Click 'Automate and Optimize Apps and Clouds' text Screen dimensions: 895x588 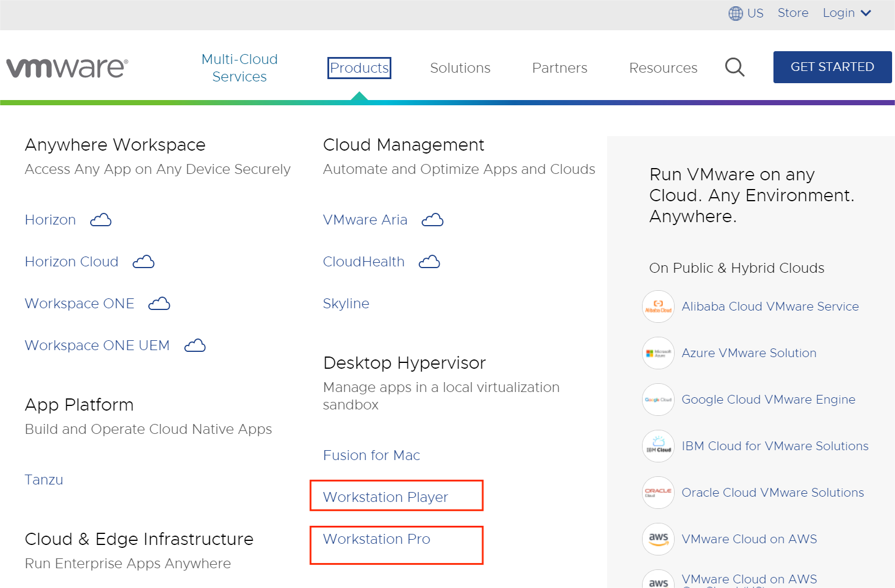coord(459,169)
